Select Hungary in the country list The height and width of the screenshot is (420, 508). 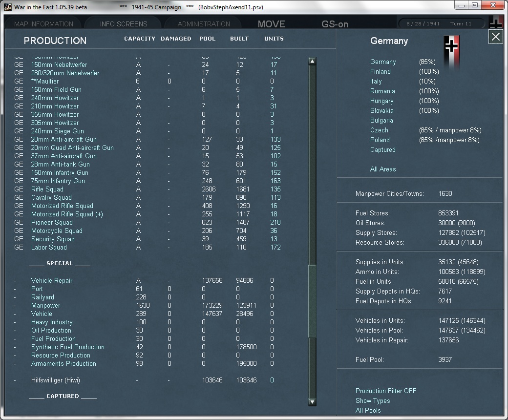(381, 101)
